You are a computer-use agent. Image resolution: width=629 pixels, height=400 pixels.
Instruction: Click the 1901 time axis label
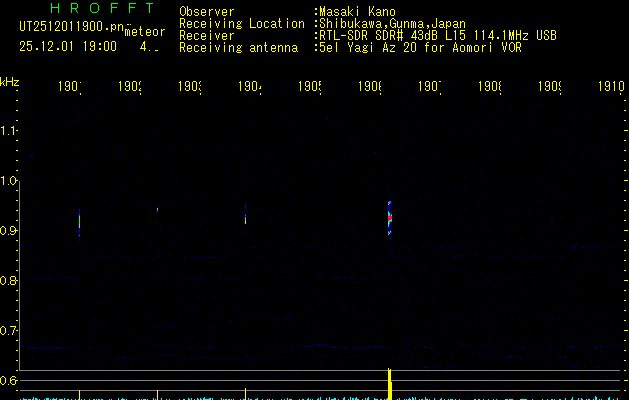[70, 86]
